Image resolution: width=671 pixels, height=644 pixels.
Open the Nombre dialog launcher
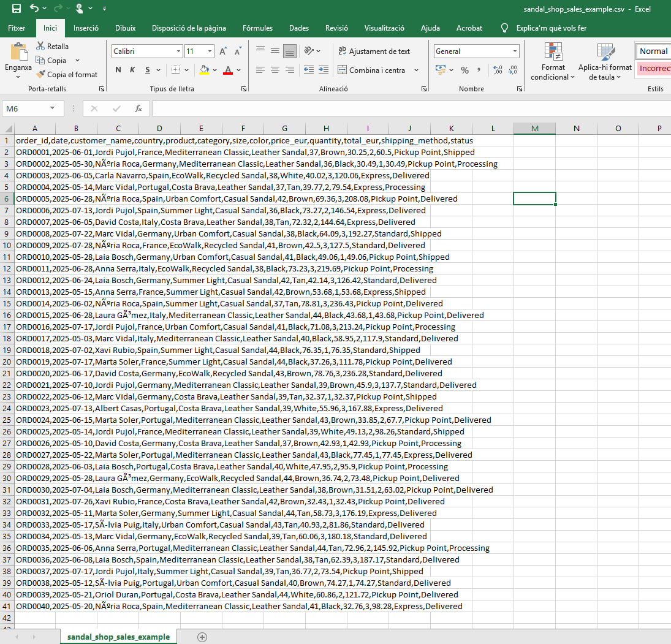[x=520, y=89]
